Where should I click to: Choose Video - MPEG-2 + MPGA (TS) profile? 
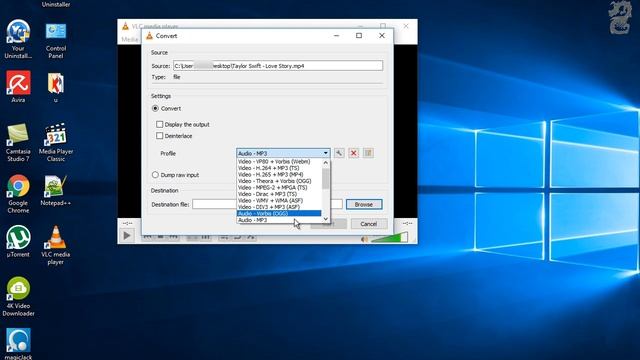pyautogui.click(x=279, y=188)
